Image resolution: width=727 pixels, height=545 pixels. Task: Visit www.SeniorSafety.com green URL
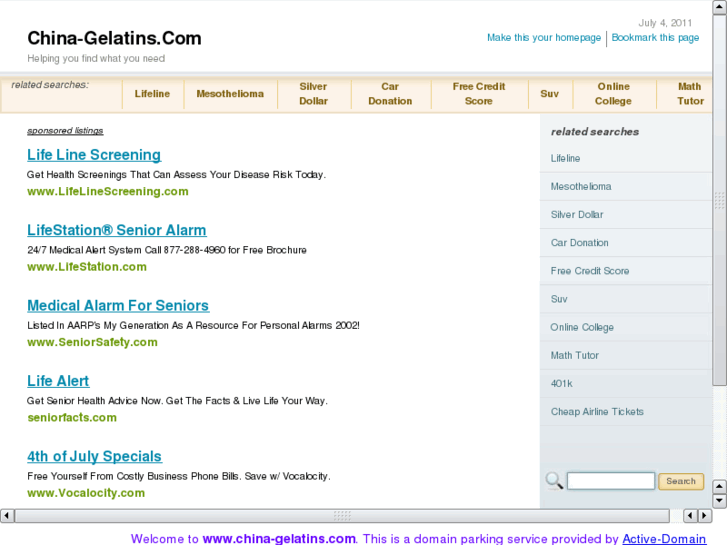point(92,342)
